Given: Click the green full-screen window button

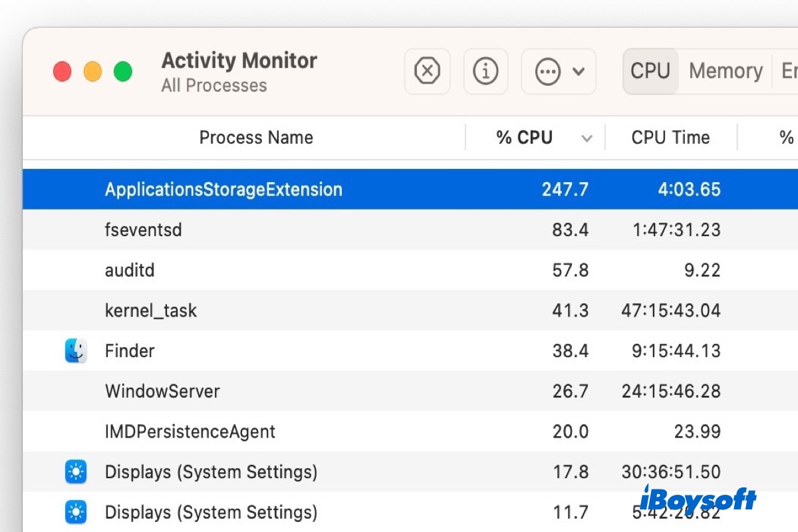Looking at the screenshot, I should click(123, 72).
